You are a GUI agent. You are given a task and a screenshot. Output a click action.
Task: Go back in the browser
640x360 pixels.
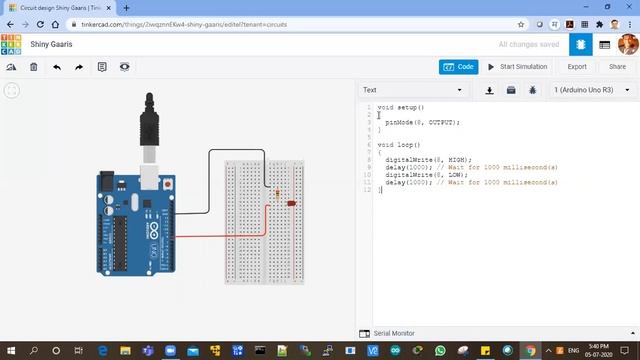(10, 24)
